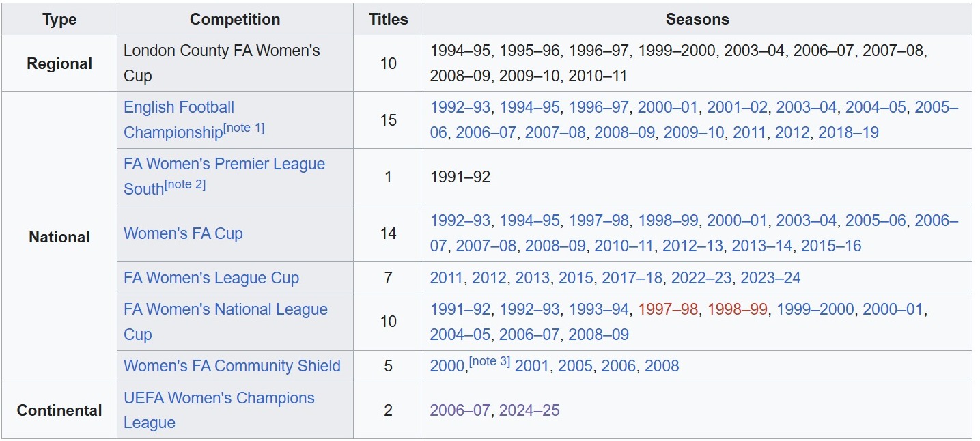Image resolution: width=980 pixels, height=441 pixels.
Task: Open the red 1997–98 League Cup season
Action: click(x=668, y=310)
